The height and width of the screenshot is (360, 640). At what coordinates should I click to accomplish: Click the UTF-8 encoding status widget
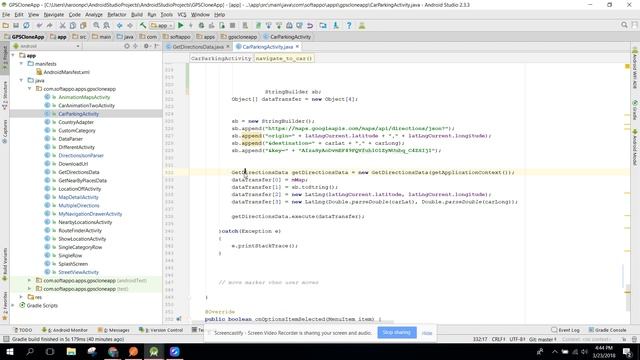tap(517, 339)
